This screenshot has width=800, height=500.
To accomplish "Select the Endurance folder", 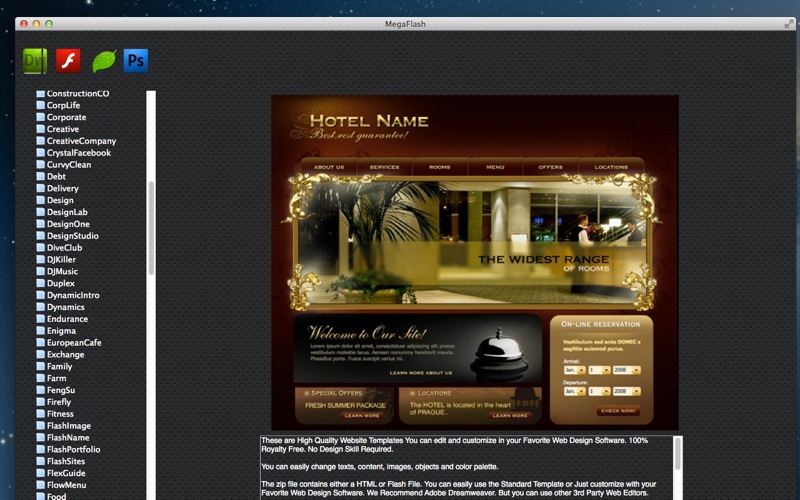I will pos(62,319).
